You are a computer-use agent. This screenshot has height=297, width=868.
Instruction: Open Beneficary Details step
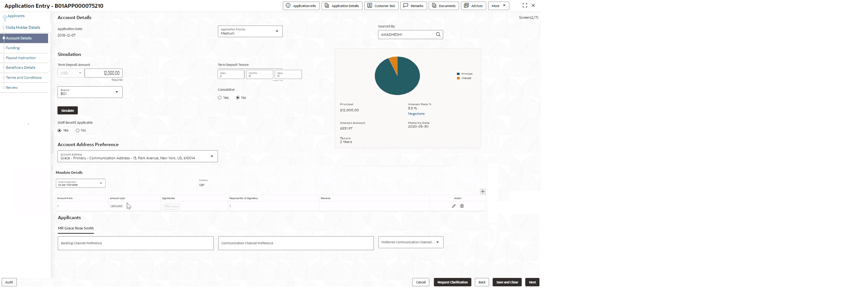coord(21,68)
